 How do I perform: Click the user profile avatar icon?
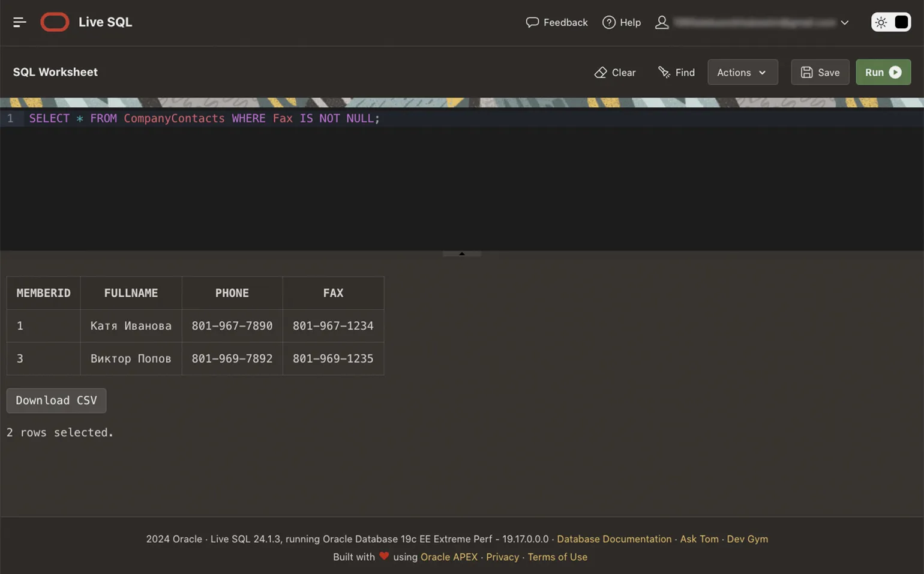662,22
